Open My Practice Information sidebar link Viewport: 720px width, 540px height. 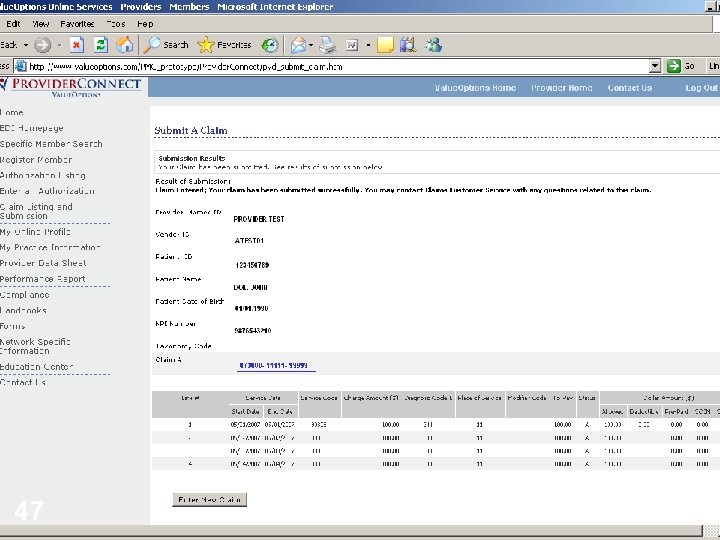(50, 248)
